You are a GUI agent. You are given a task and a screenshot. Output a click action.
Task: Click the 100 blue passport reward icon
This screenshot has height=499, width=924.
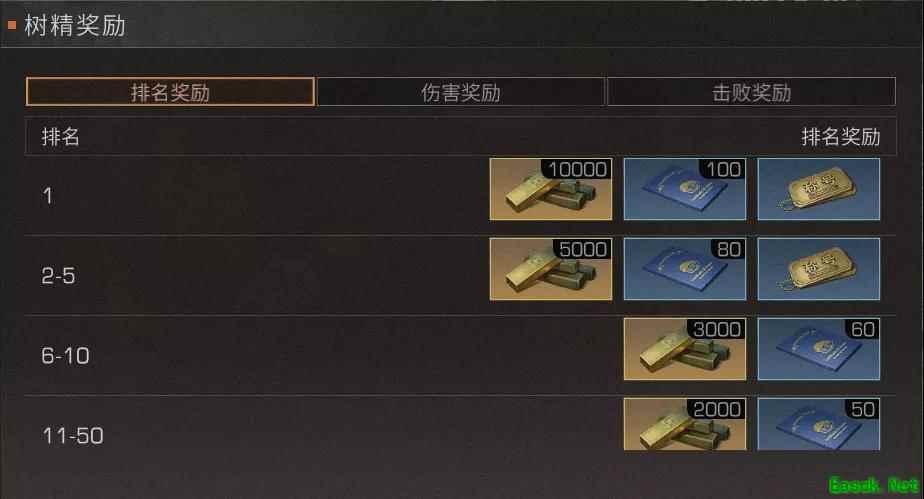coord(685,189)
